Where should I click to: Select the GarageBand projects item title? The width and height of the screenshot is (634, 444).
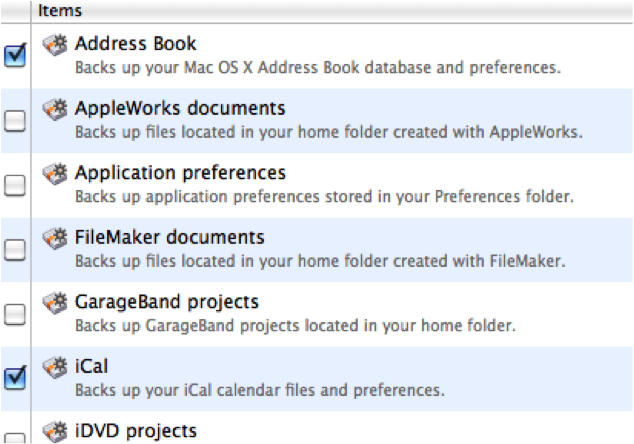pos(166,302)
